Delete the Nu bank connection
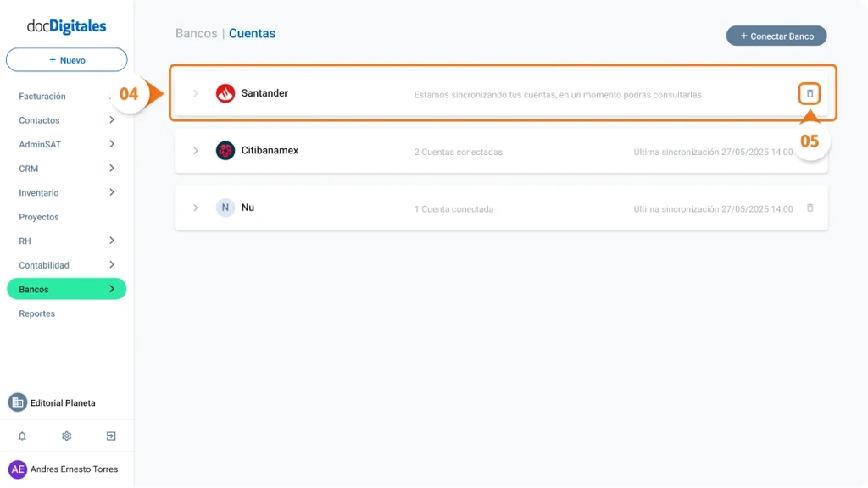This screenshot has height=488, width=868. coord(809,208)
